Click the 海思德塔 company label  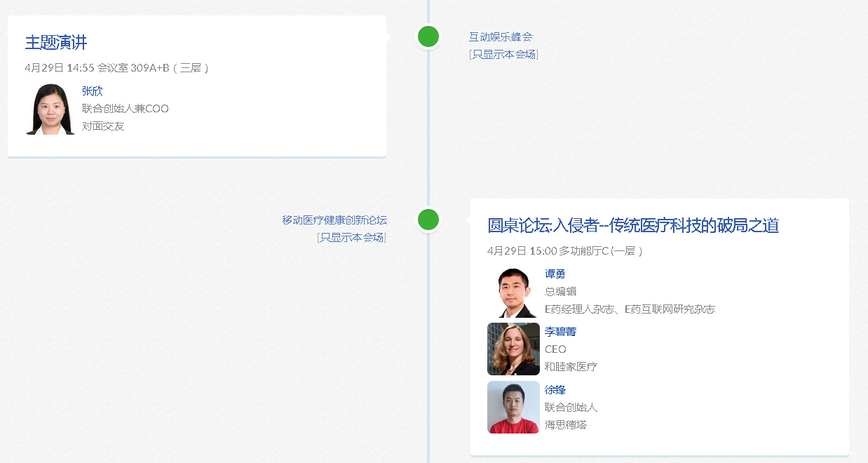pos(565,425)
